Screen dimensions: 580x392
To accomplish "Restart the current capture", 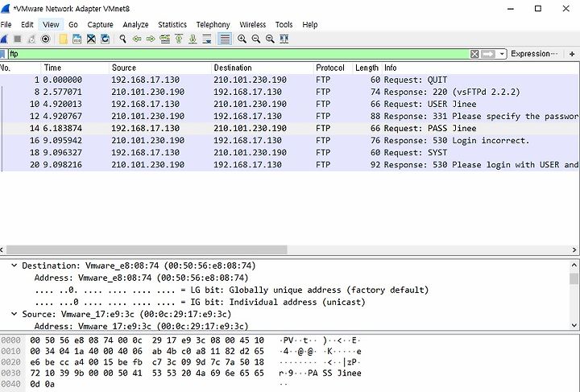I will pos(31,39).
